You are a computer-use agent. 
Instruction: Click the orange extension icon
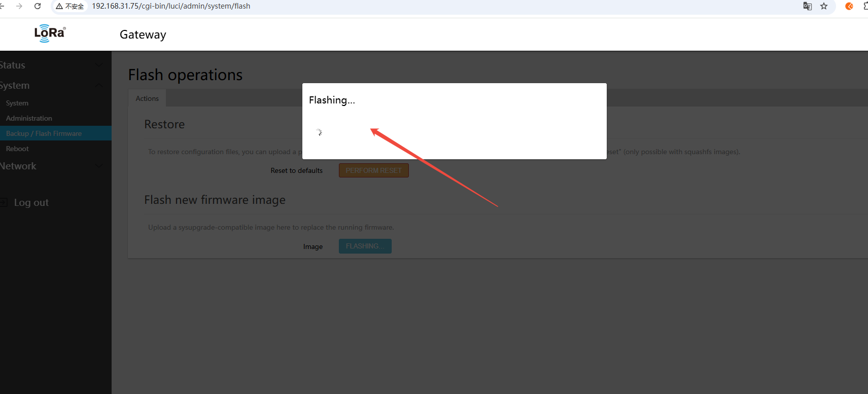point(849,6)
